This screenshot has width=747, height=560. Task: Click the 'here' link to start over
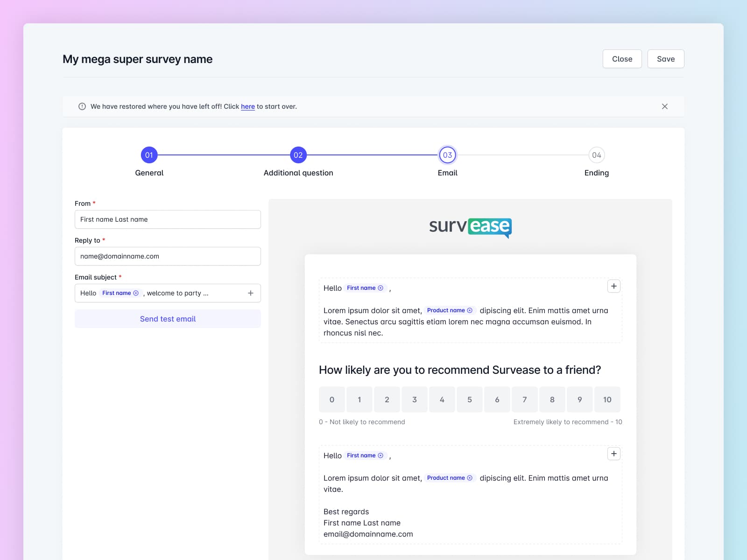point(247,106)
